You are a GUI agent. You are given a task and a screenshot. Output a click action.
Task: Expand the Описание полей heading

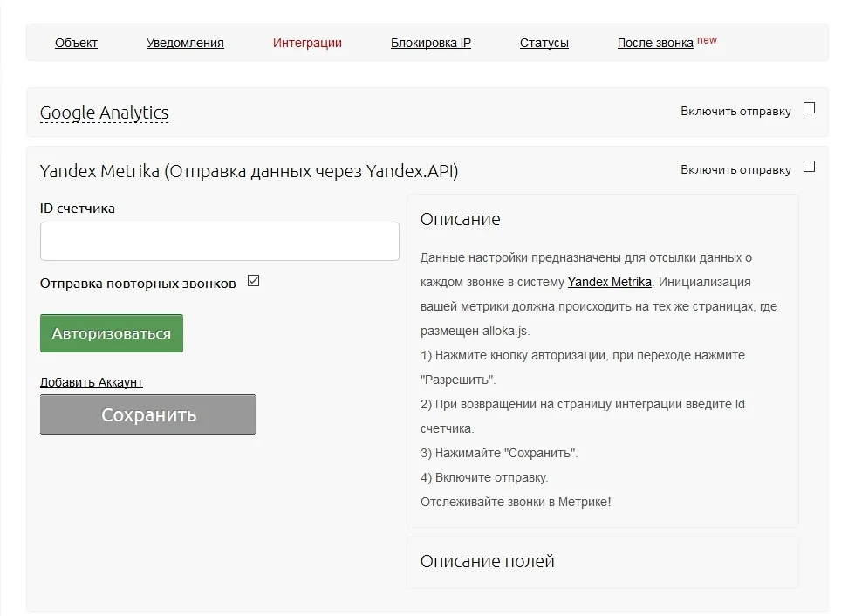pyautogui.click(x=488, y=561)
